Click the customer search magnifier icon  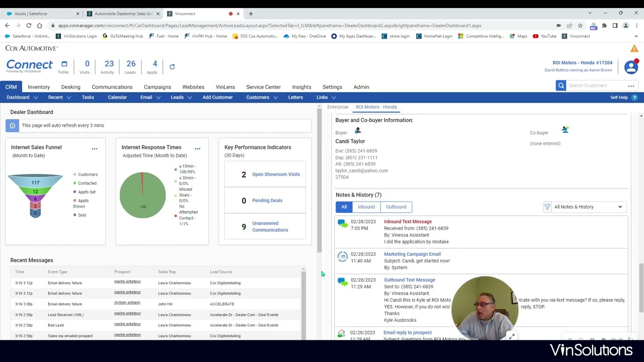pyautogui.click(x=560, y=85)
